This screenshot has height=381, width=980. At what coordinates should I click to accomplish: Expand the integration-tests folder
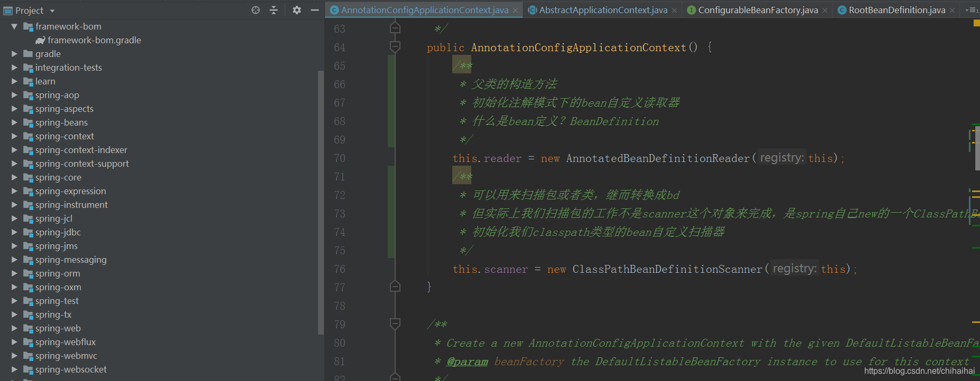coord(14,68)
